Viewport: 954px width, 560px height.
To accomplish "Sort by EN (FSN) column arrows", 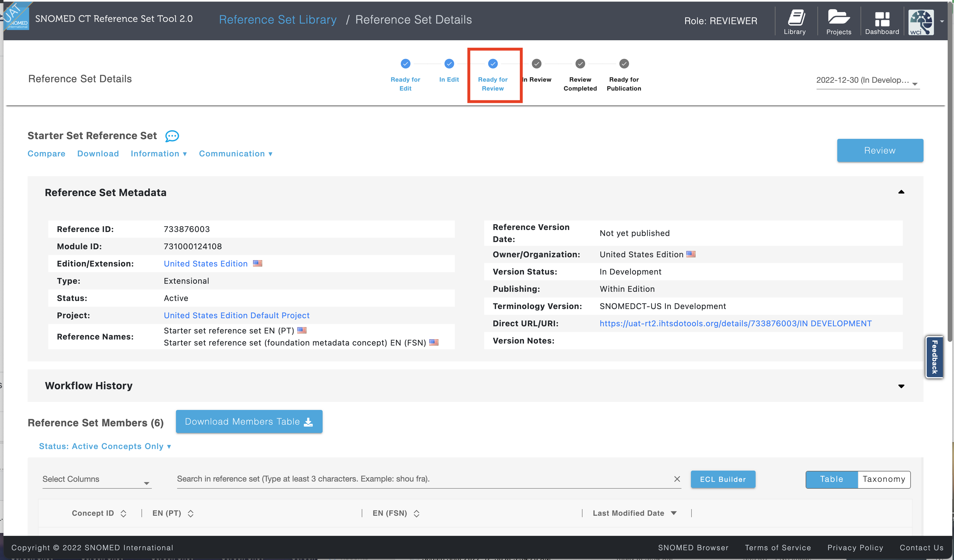I will click(x=416, y=513).
